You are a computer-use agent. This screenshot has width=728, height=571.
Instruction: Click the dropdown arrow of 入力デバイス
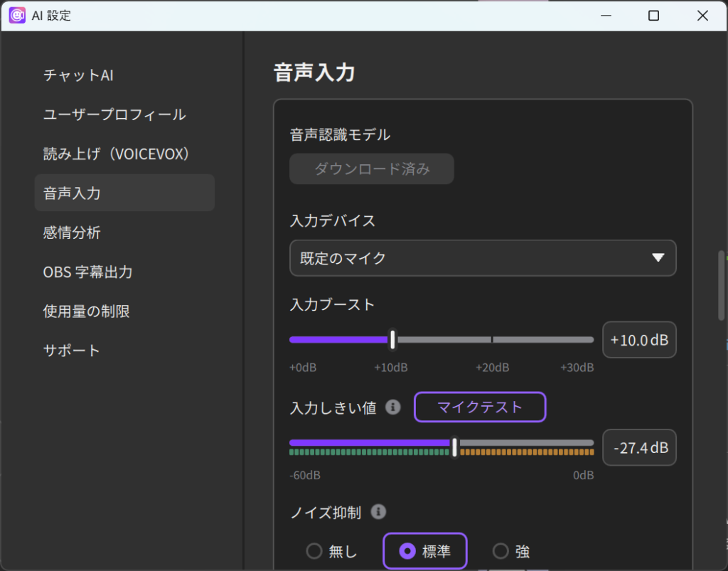pyautogui.click(x=658, y=257)
